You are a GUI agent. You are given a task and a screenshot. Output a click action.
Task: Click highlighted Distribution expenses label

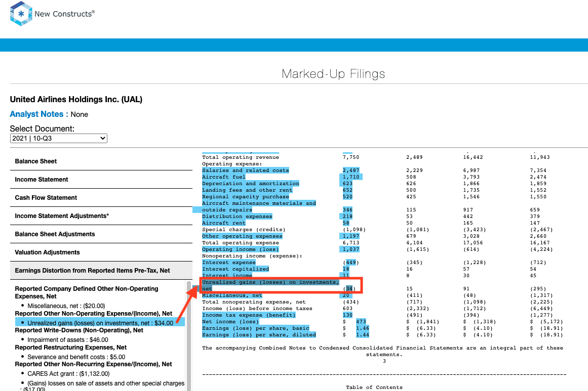237,216
